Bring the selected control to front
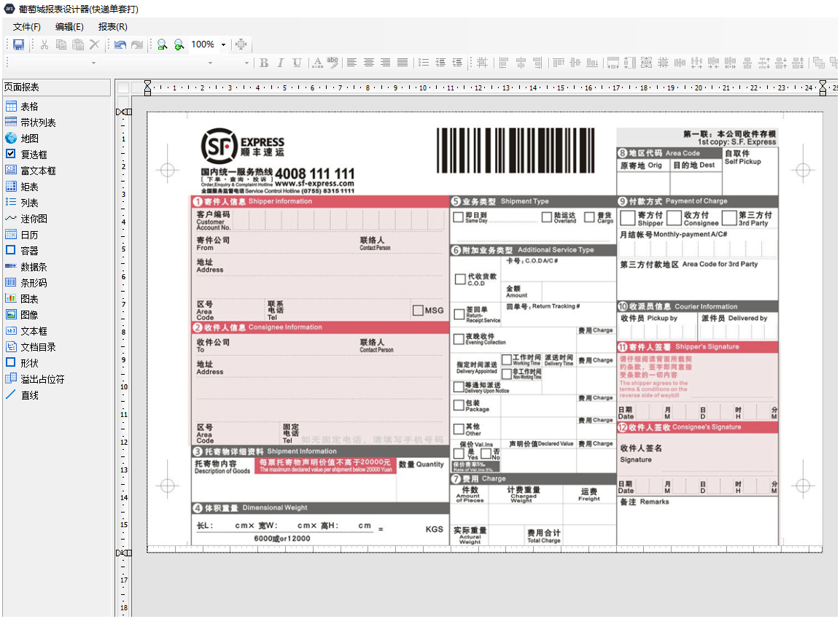Image resolution: width=840 pixels, height=619 pixels. pos(819,63)
